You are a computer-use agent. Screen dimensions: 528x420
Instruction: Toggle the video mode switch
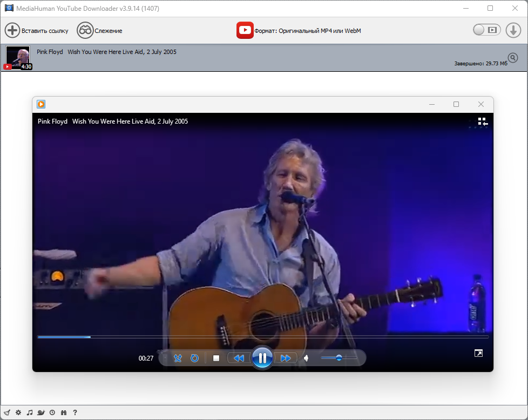[486, 30]
